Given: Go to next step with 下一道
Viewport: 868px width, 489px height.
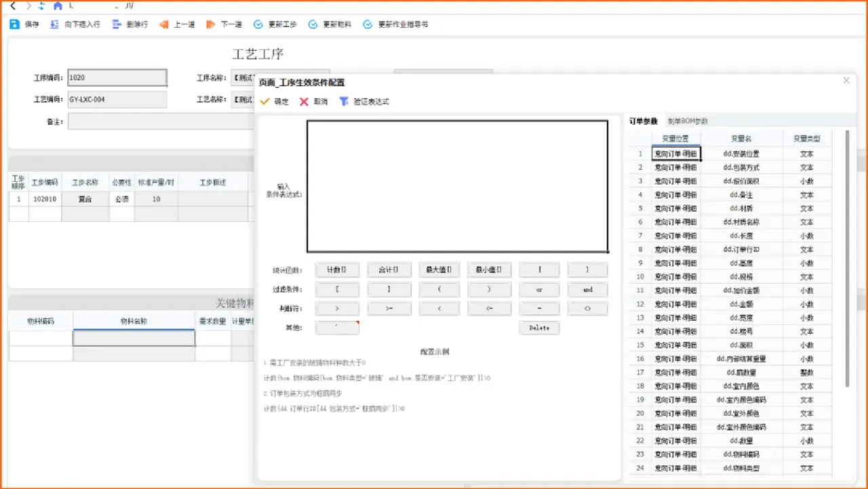Looking at the screenshot, I should click(211, 24).
